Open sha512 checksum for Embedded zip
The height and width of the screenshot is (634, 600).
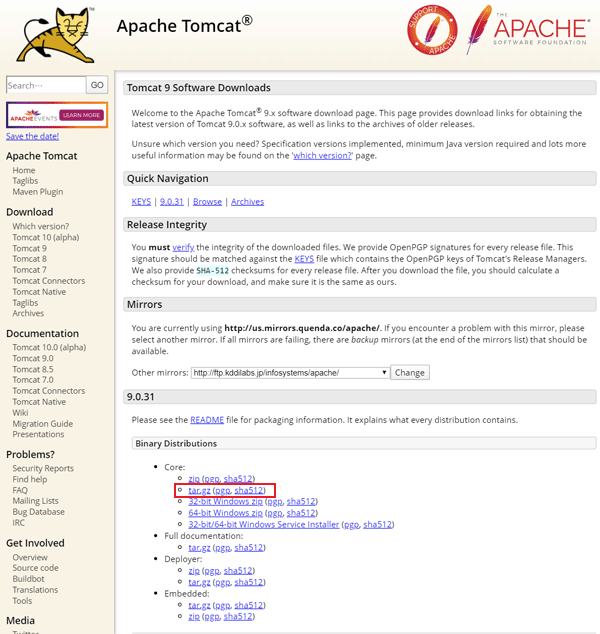click(x=239, y=616)
